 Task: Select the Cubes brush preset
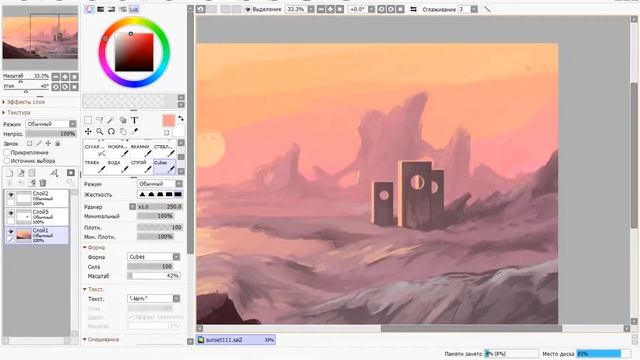164,166
